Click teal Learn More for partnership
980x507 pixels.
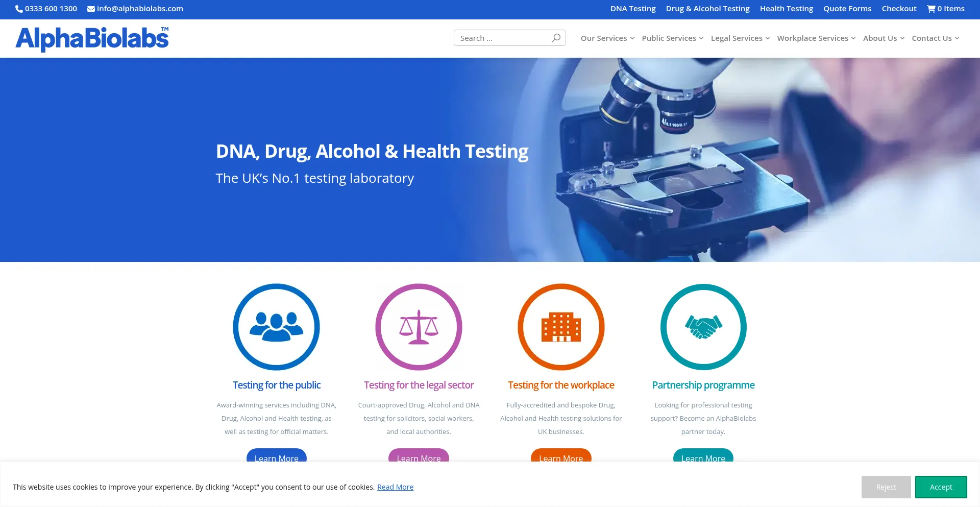703,456
